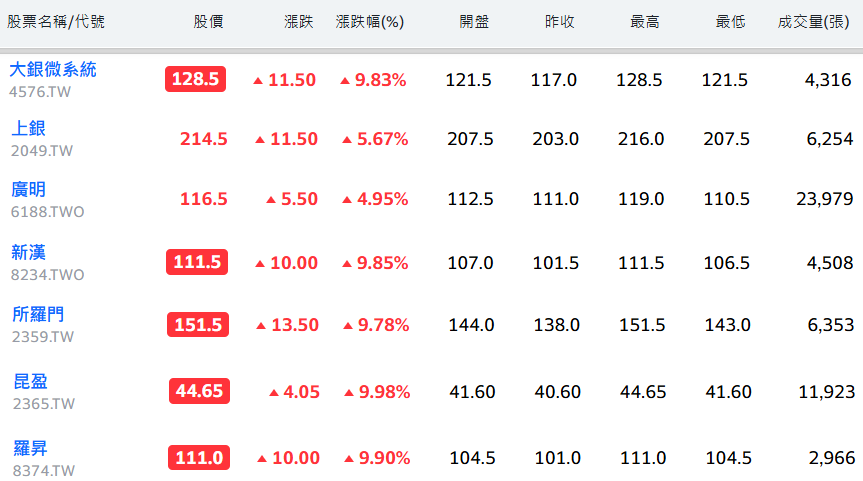Sort by 漲跌 column header
Image resolution: width=863 pixels, height=481 pixels.
pyautogui.click(x=298, y=22)
